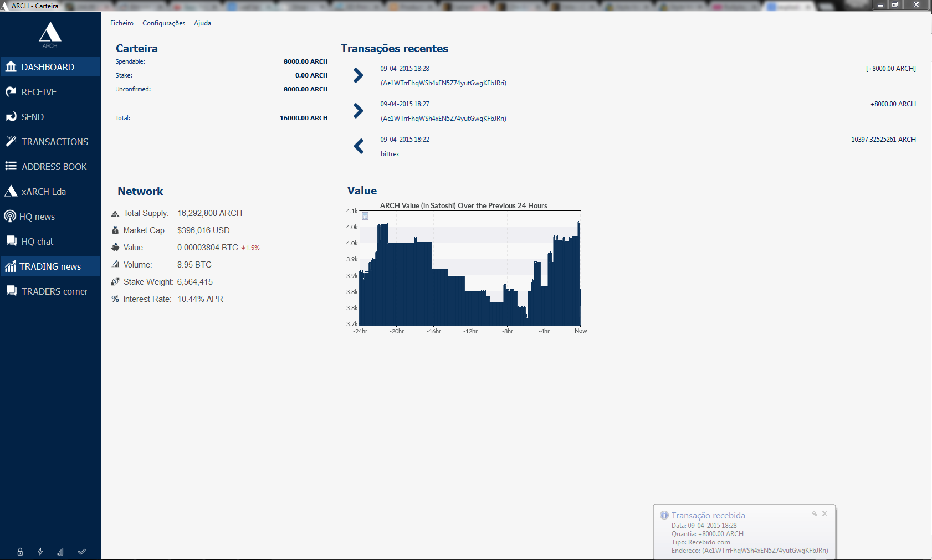This screenshot has width=932, height=560.
Task: Click the Now label on chart axis
Action: (x=581, y=331)
